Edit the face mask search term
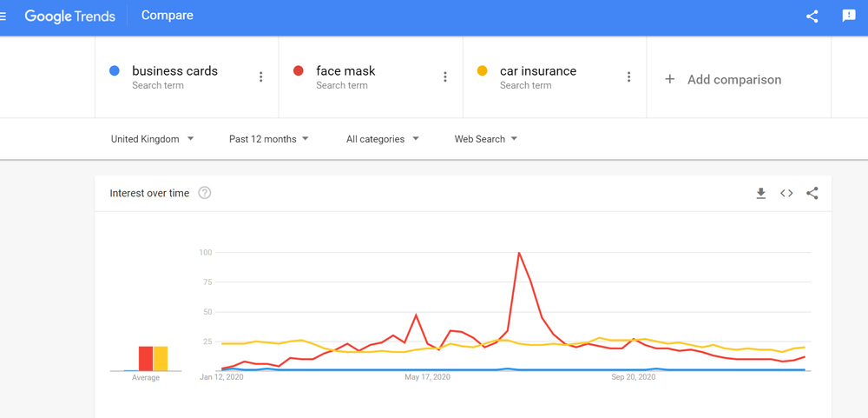This screenshot has width=868, height=418. [x=345, y=71]
